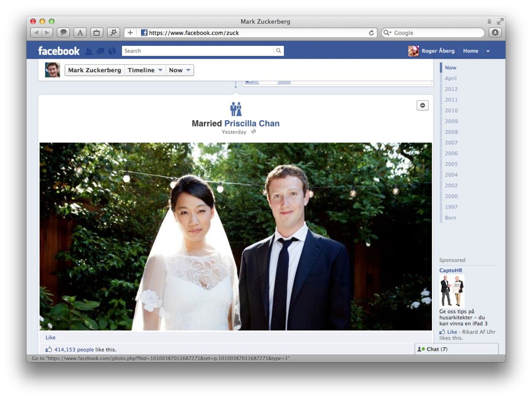Image resolution: width=532 pixels, height=399 pixels.
Task: Select the facebook logo to go home
Action: click(58, 50)
